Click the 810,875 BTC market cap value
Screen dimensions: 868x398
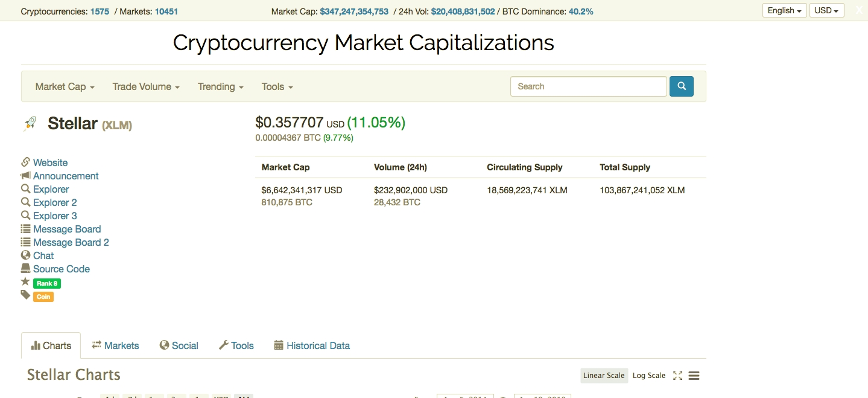pos(287,202)
